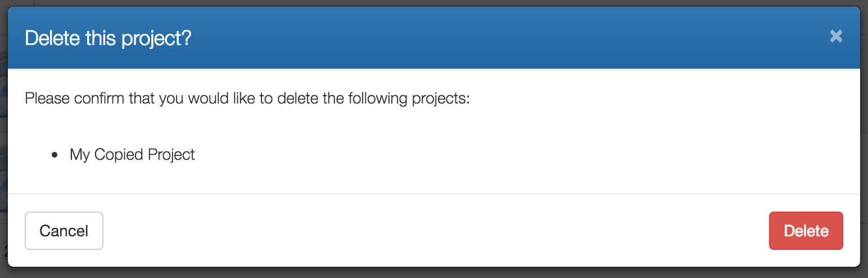Click the bullet before My Copied Project
The height and width of the screenshot is (278, 868).
click(55, 155)
